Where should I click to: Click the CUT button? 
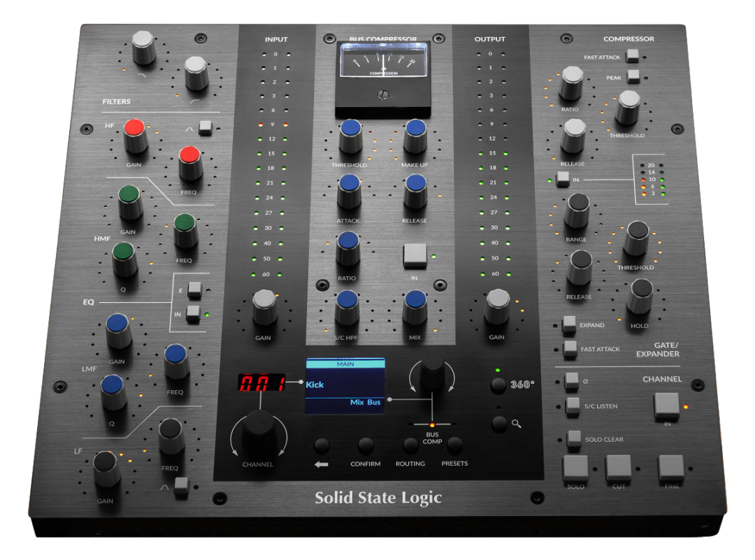coord(619,468)
